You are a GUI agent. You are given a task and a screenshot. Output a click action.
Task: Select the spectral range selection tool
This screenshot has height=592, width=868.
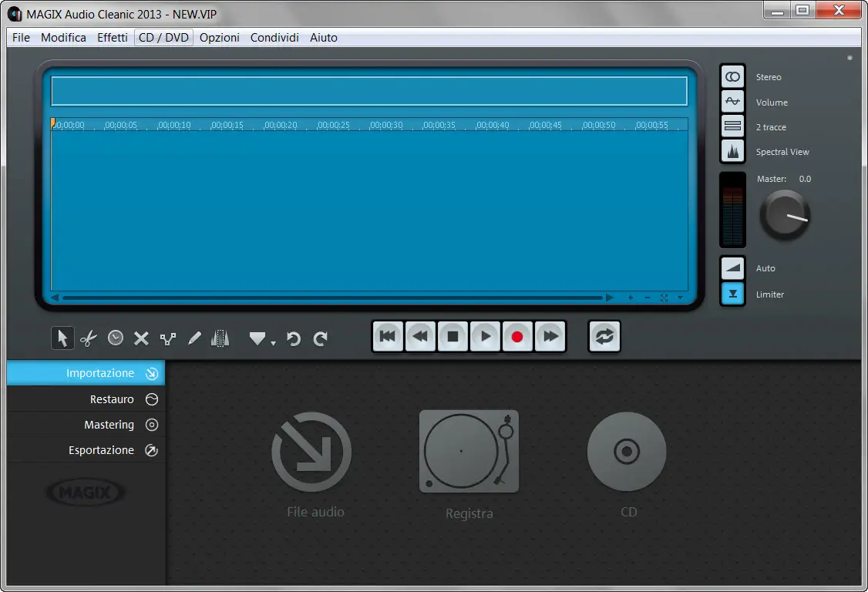[x=220, y=338]
